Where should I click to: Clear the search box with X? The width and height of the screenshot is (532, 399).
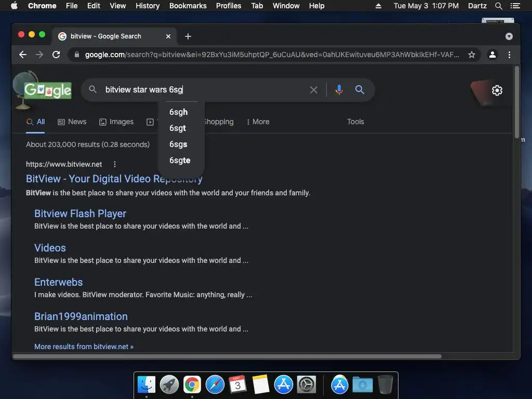coord(314,90)
